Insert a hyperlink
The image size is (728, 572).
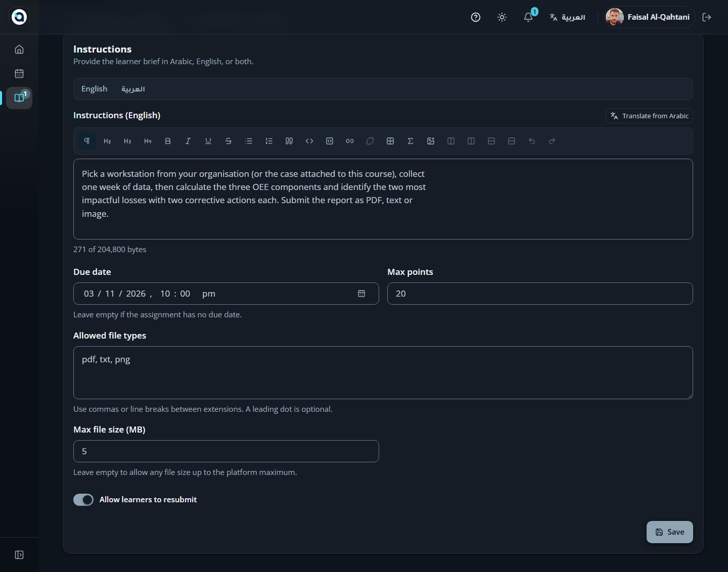[350, 141]
